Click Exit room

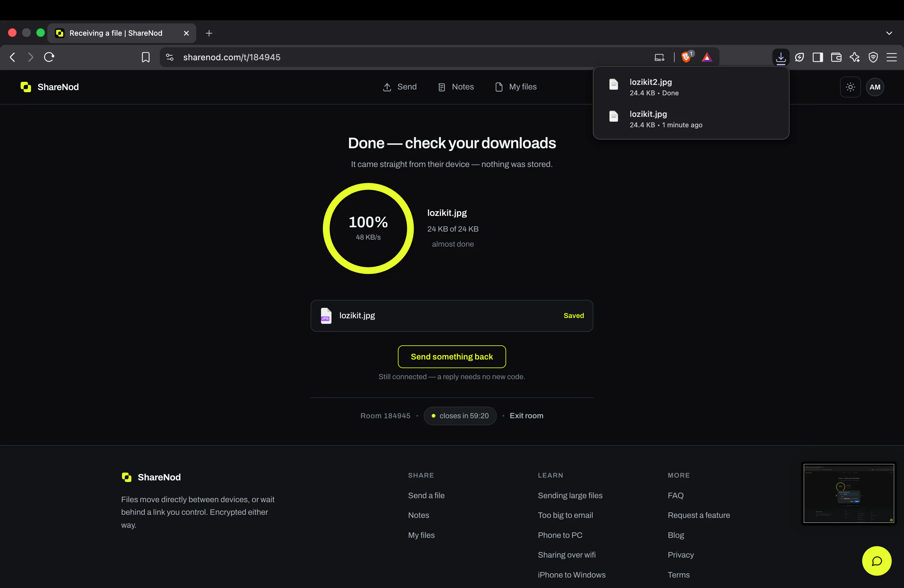click(526, 416)
